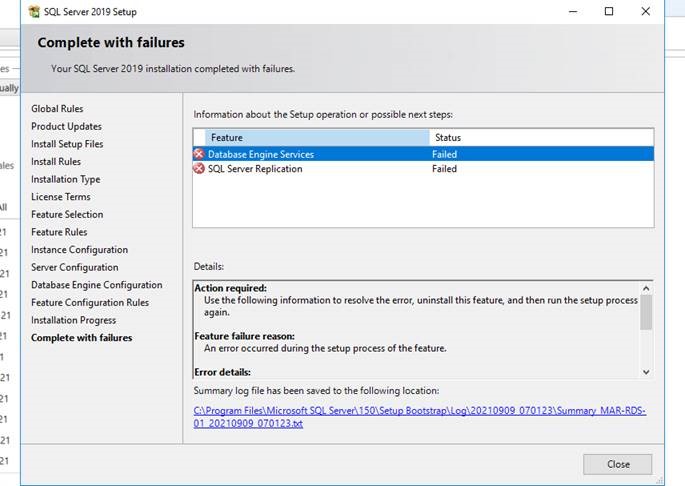Viewport: 685px width, 486px height.
Task: Open the summary log file link
Action: (x=419, y=417)
